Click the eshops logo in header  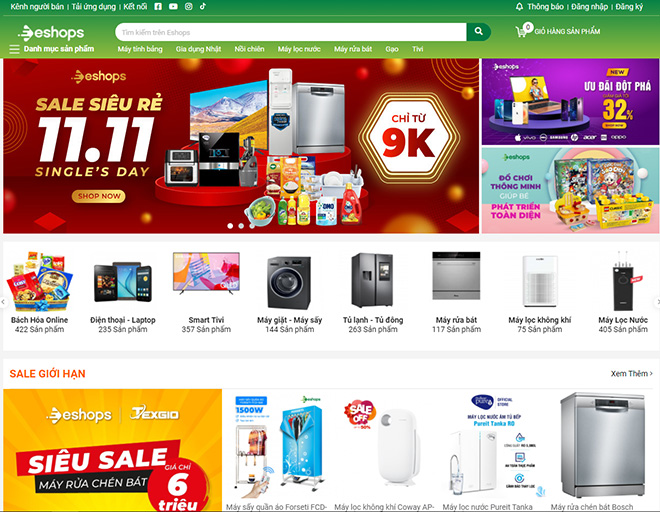click(51, 32)
